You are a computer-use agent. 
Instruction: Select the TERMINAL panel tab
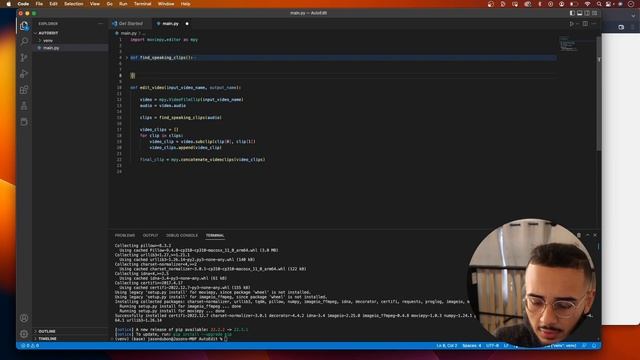(x=215, y=236)
